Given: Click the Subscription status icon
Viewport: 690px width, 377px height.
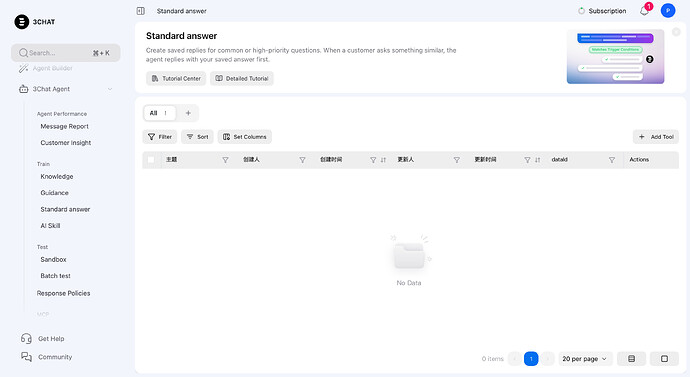Looking at the screenshot, I should [x=581, y=11].
